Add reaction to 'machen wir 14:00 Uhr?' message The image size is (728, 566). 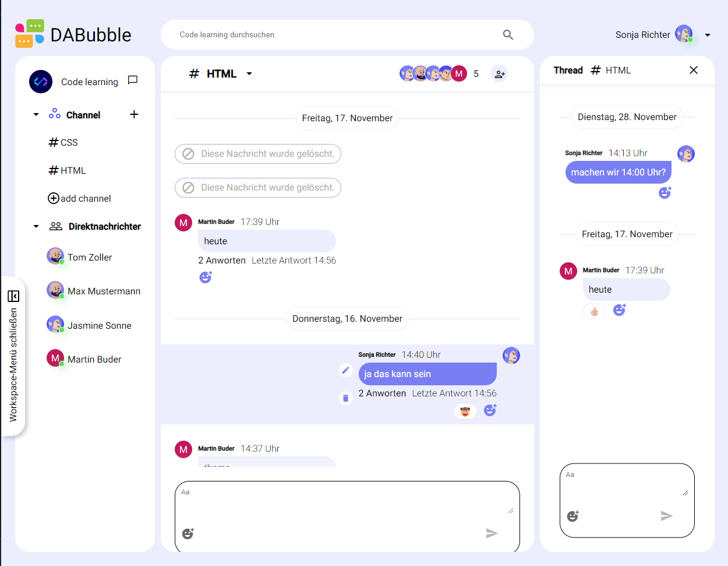(665, 192)
